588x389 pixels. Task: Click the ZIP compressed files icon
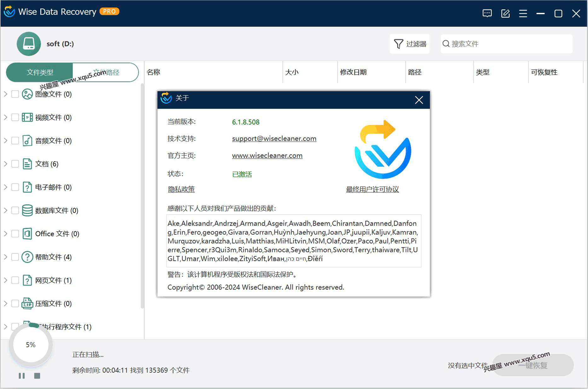coord(27,304)
